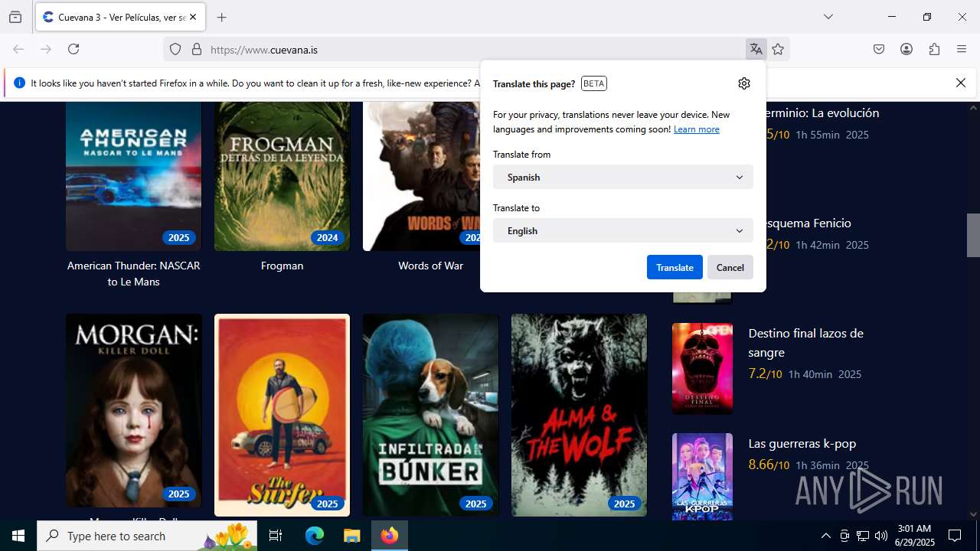View site security lock information

197,50
